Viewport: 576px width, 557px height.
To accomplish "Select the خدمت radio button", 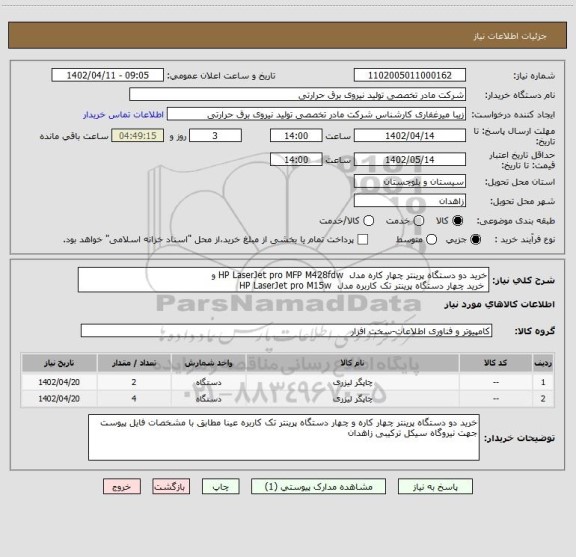I will (x=419, y=220).
